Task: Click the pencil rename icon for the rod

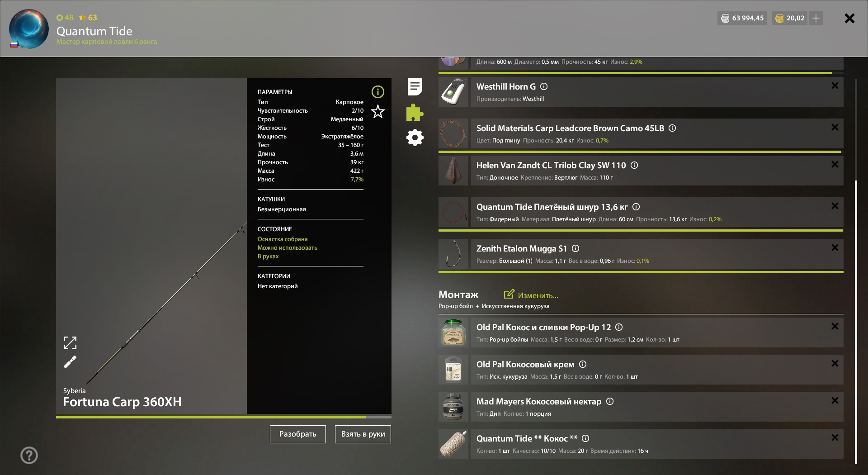Action: pyautogui.click(x=70, y=362)
